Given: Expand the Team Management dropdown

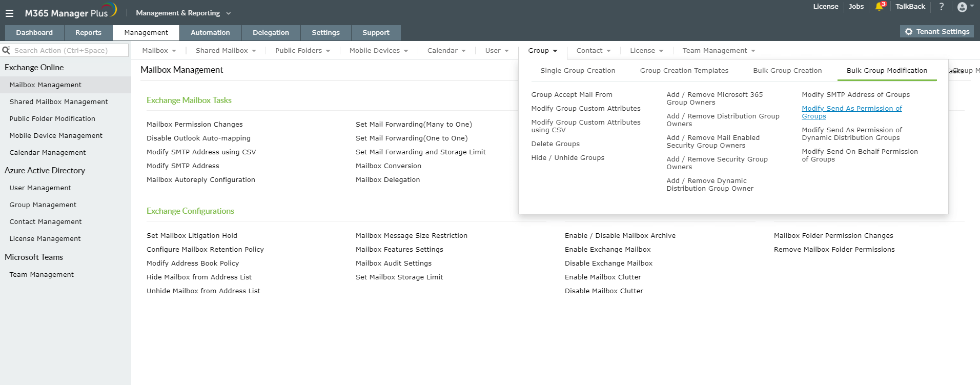Looking at the screenshot, I should click(x=719, y=51).
